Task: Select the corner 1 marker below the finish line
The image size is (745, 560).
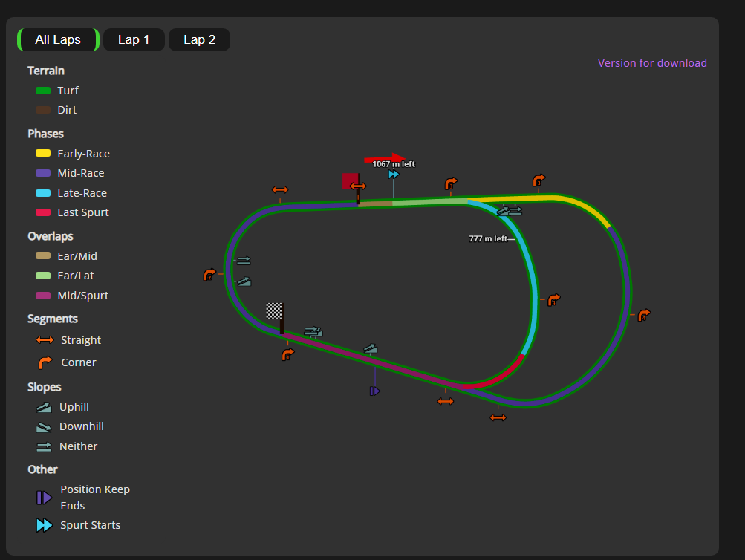Action: 287,354
